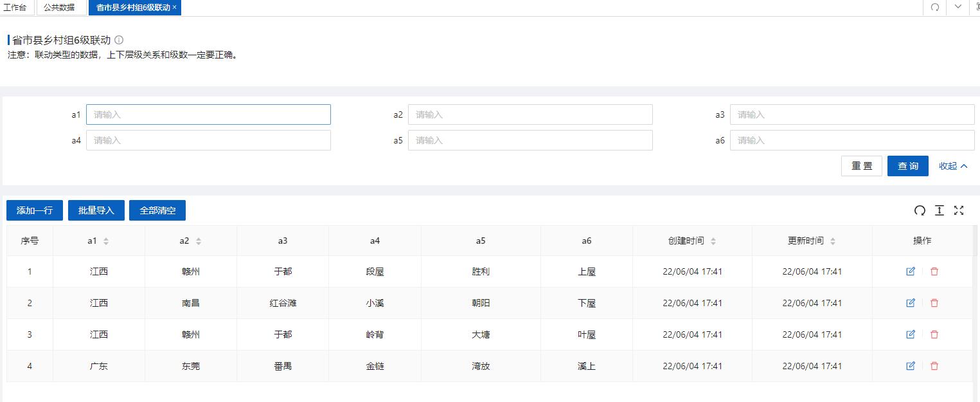Select the 省市县乡村组6级联动 tab
The width and height of the screenshot is (980, 402).
click(134, 7)
